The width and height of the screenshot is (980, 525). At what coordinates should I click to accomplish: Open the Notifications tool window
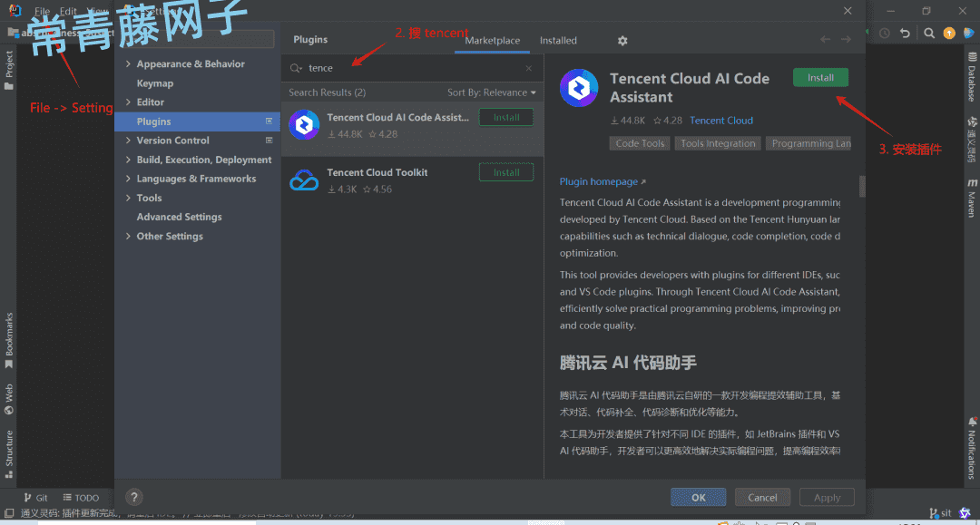pyautogui.click(x=972, y=448)
